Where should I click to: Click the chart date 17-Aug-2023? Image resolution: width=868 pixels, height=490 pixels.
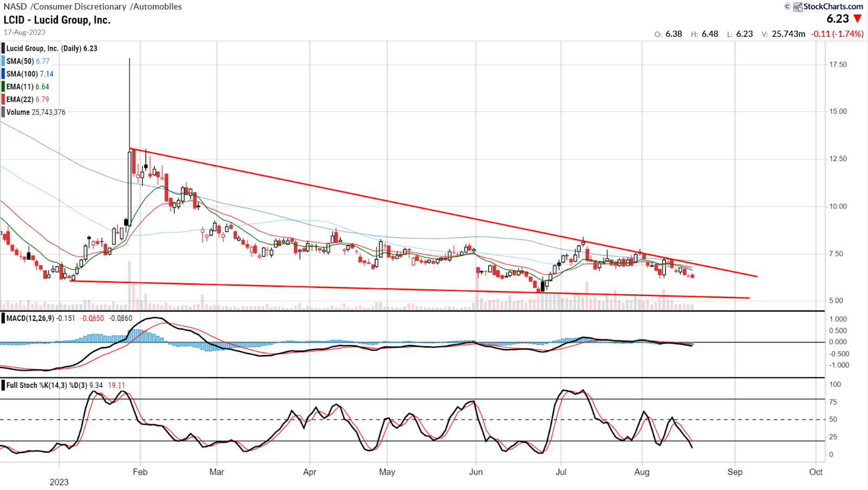coord(24,33)
